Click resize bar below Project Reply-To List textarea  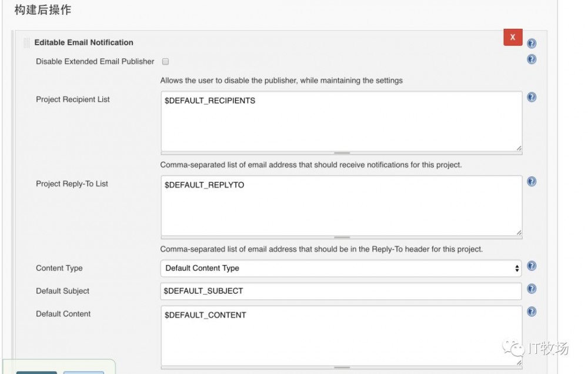(342, 238)
